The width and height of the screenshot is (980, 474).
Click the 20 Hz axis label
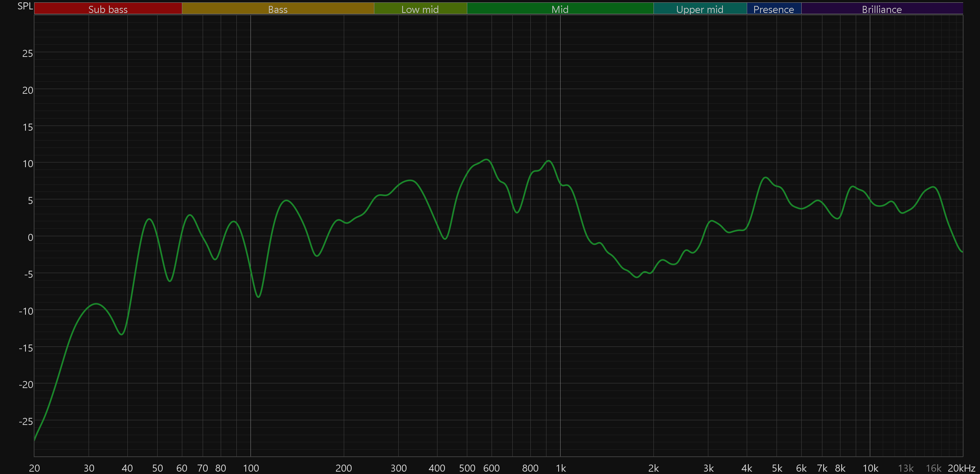(34, 468)
